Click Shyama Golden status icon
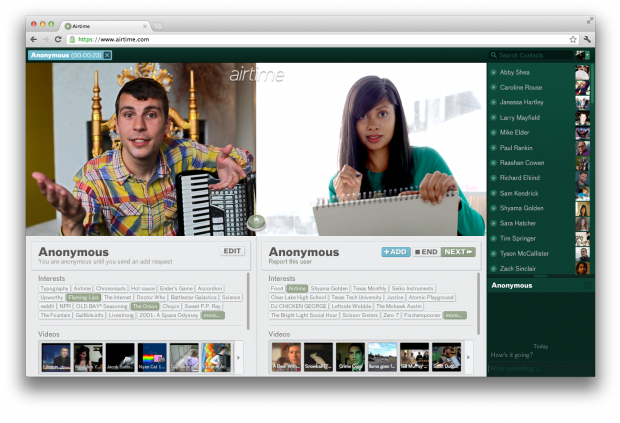 (493, 208)
